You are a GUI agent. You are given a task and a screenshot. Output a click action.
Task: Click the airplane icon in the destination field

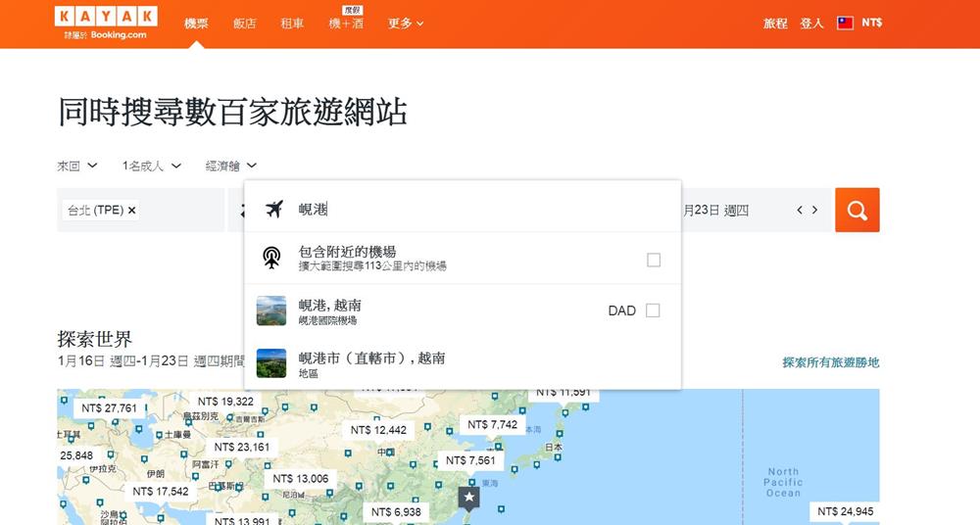click(274, 209)
